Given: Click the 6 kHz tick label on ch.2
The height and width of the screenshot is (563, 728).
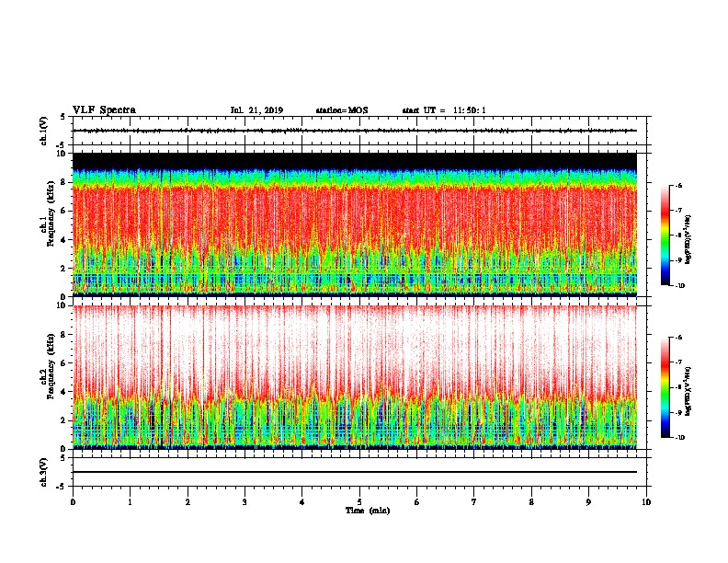Looking at the screenshot, I should click(x=63, y=363).
